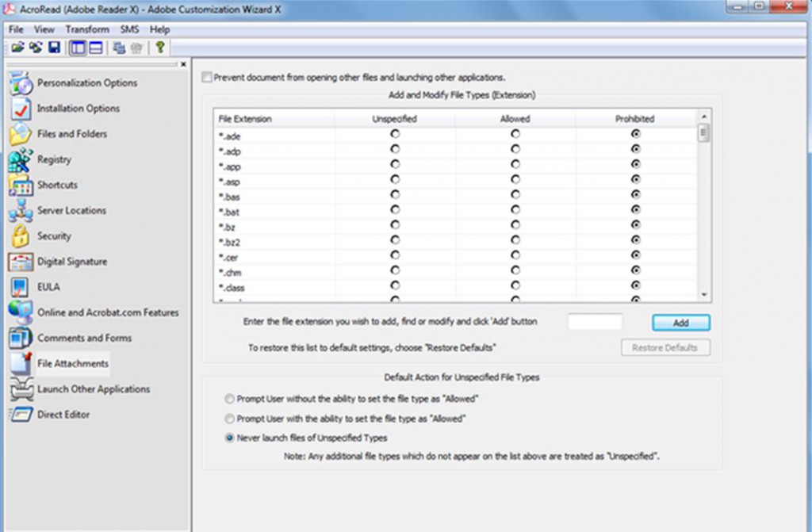Set *.asp to Unspecified
This screenshot has width=812, height=532.
[395, 179]
